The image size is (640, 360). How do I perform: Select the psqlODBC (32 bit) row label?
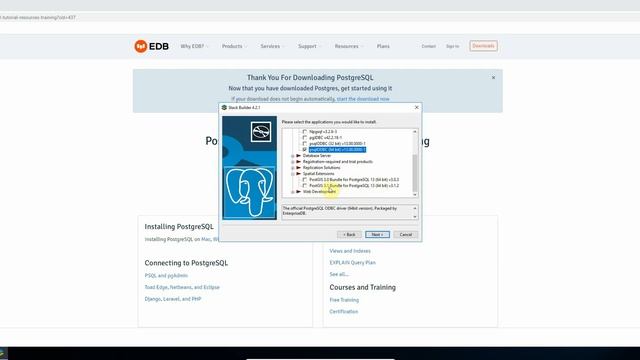pos(337,144)
